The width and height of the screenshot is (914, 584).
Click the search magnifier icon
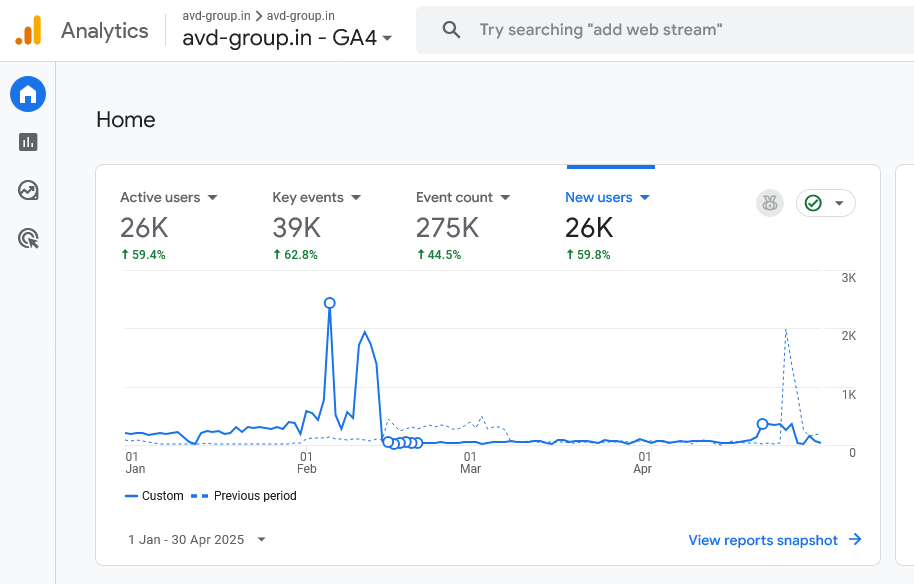pos(452,30)
